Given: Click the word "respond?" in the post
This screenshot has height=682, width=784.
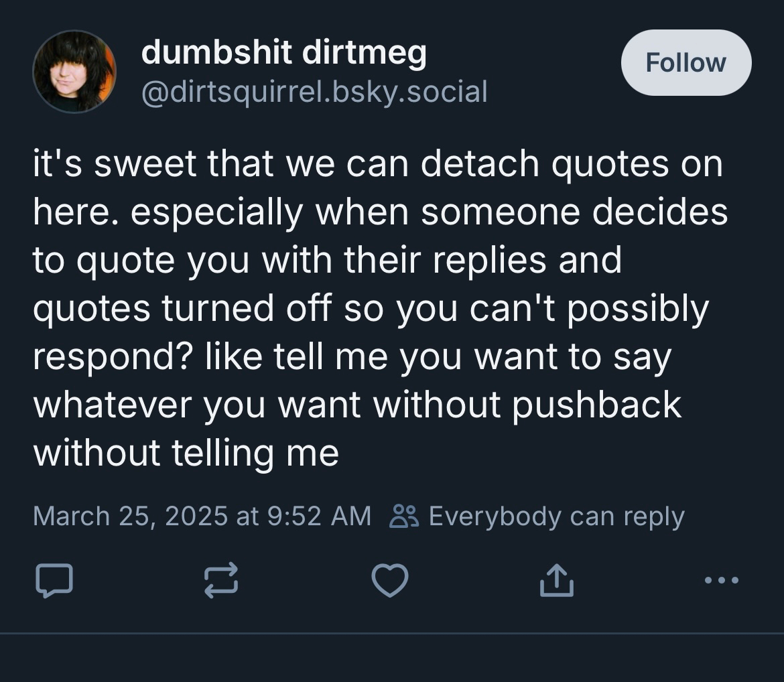Looking at the screenshot, I should (113, 356).
